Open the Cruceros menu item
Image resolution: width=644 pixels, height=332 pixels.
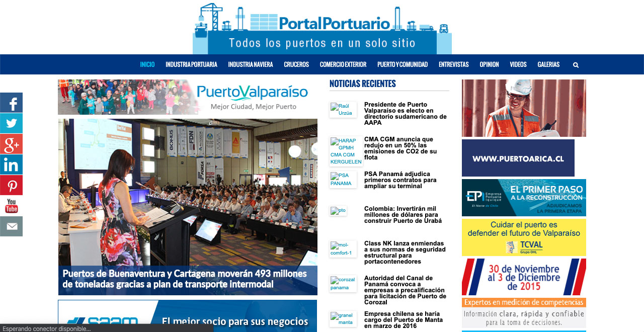coord(296,64)
